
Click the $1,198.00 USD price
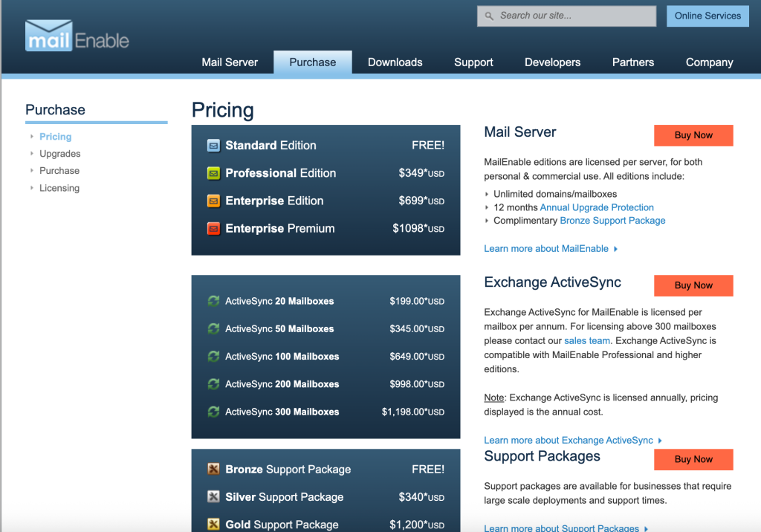click(x=413, y=412)
